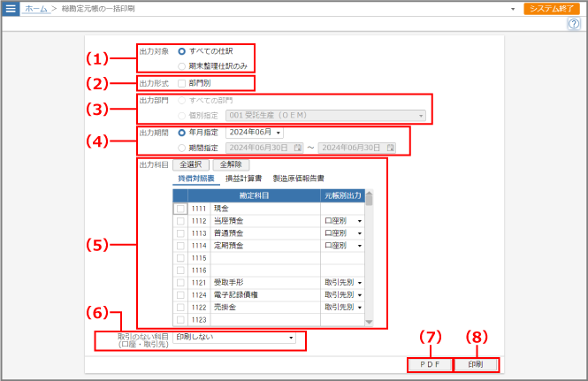
Task: Click the 現金 account name cell
Action: 265,209
